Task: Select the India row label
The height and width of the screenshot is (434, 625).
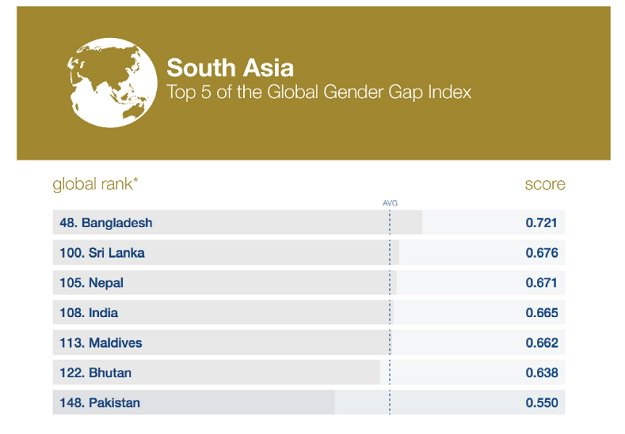Action: [89, 313]
